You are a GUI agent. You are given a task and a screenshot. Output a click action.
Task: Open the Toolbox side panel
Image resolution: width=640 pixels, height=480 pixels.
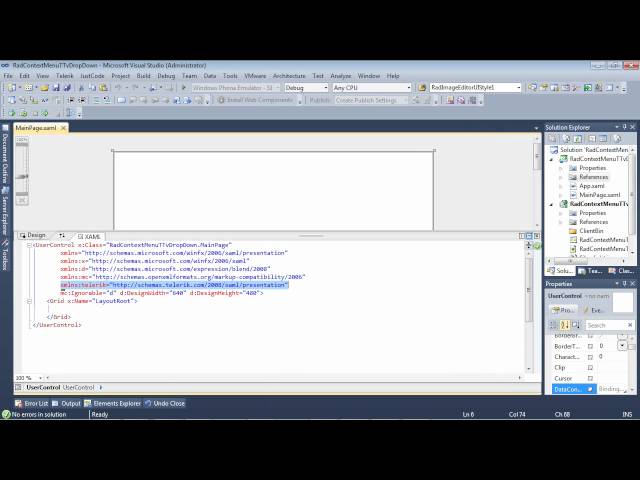click(x=5, y=255)
